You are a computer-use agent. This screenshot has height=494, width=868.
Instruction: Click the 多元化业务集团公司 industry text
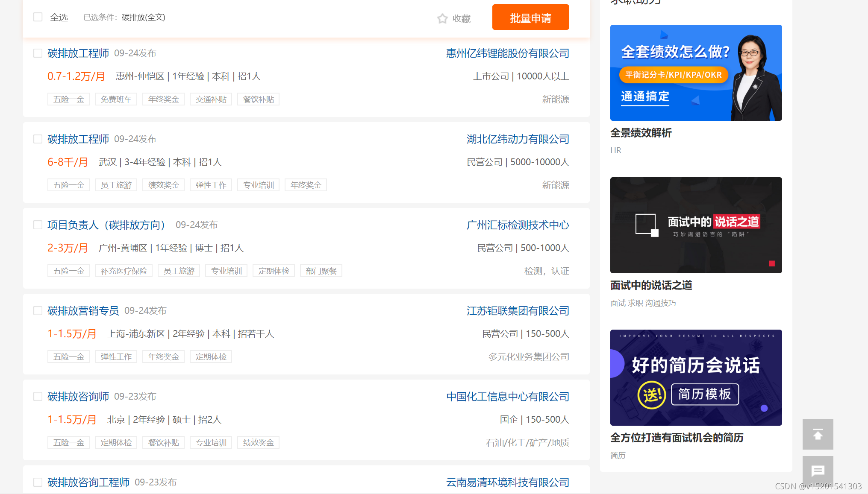529,357
